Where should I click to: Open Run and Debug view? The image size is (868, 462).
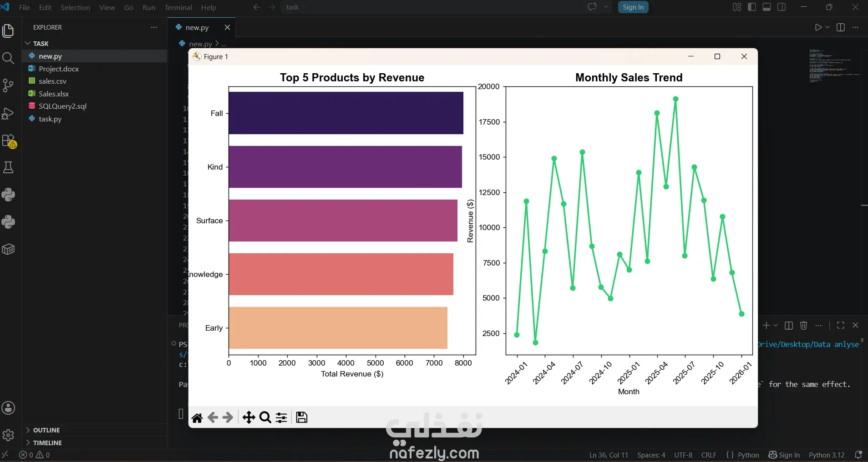(x=8, y=113)
